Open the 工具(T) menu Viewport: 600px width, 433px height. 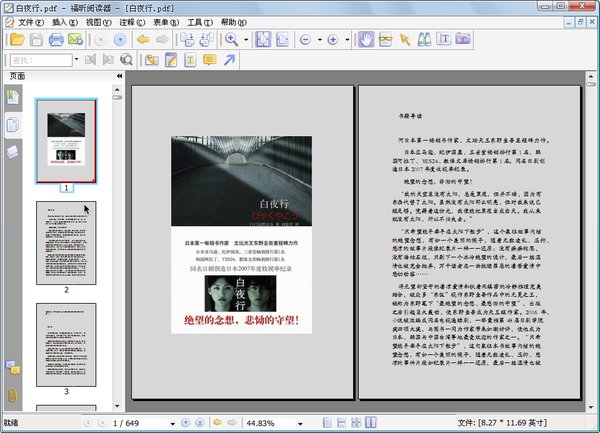(x=200, y=21)
